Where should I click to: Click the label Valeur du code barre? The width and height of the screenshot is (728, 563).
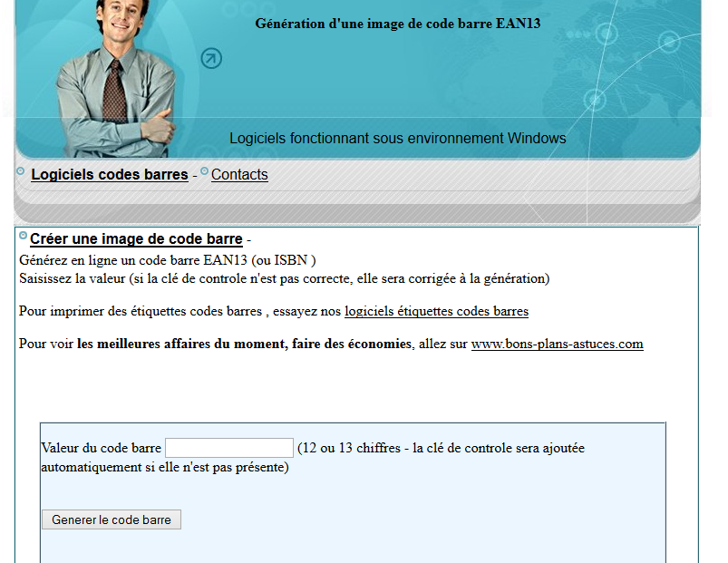click(102, 449)
